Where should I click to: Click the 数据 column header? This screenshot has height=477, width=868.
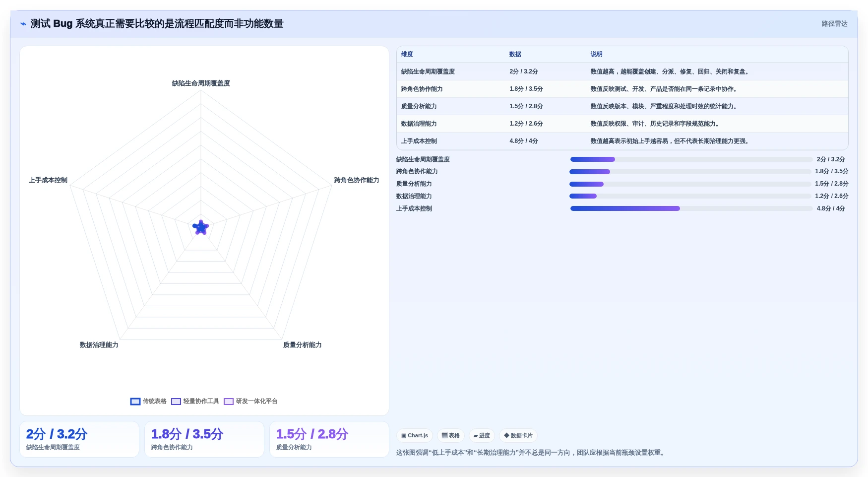tap(515, 54)
